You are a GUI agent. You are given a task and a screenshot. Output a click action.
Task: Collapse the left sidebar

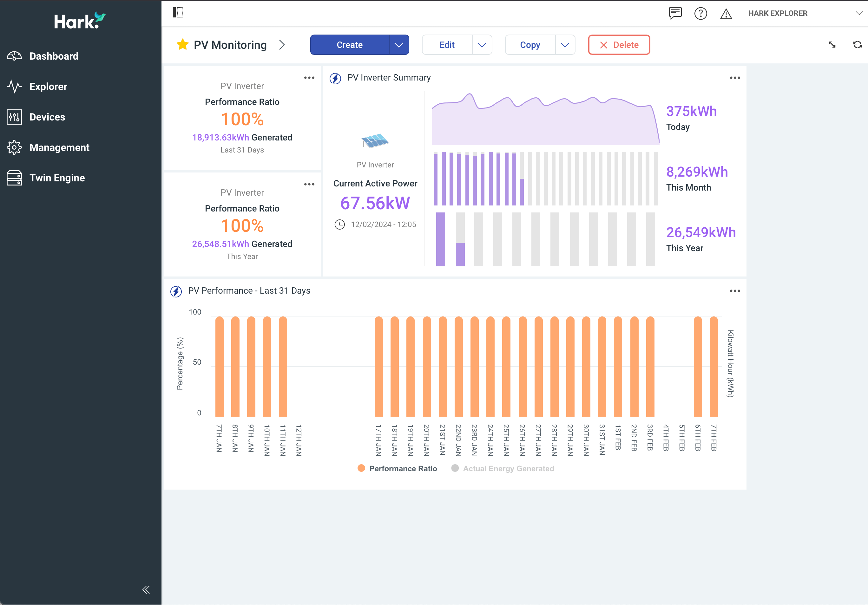tap(146, 589)
